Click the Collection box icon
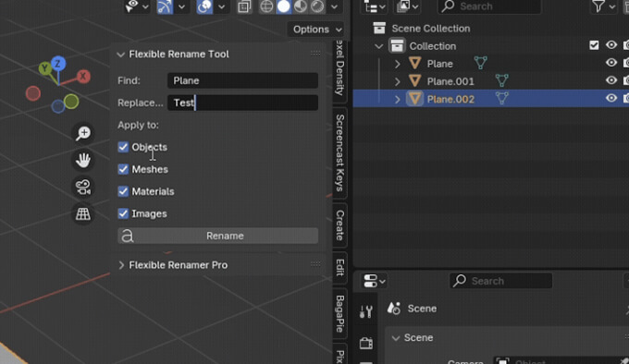629x364 pixels. tap(397, 46)
